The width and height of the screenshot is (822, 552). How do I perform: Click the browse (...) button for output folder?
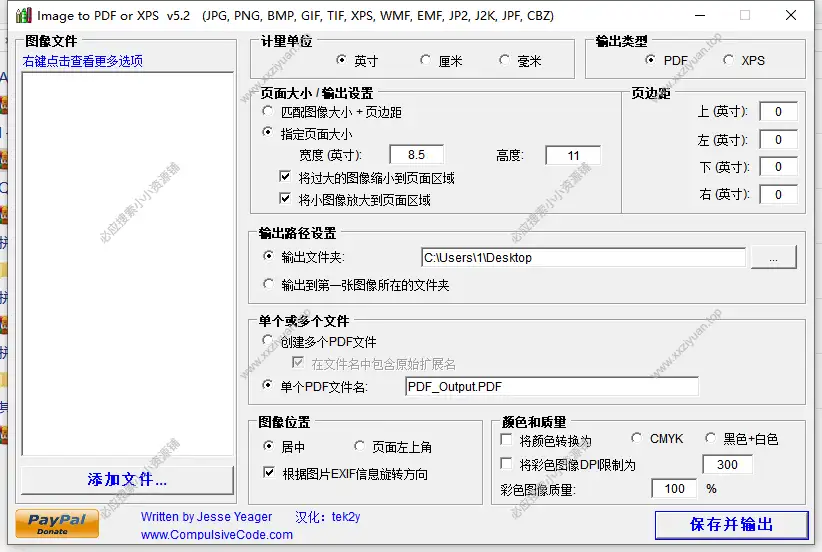[773, 258]
